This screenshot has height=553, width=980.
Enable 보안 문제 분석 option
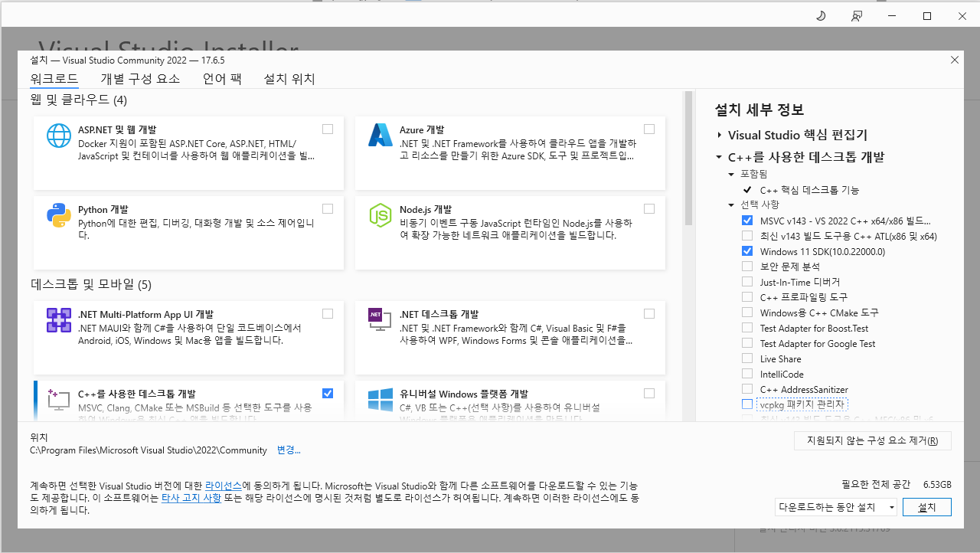point(747,267)
